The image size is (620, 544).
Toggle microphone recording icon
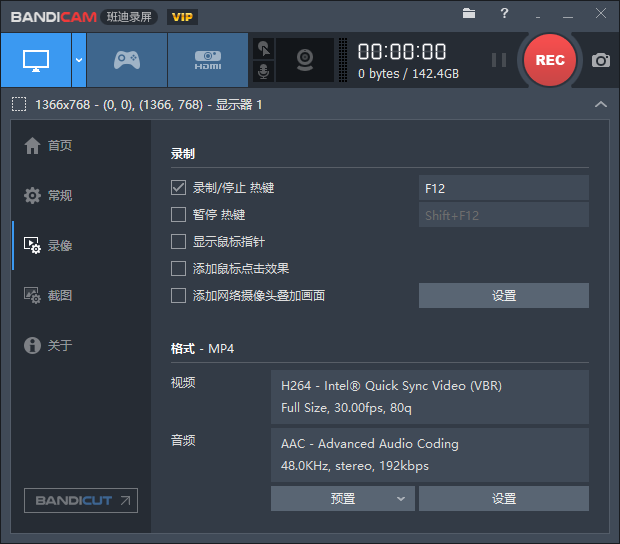point(263,72)
